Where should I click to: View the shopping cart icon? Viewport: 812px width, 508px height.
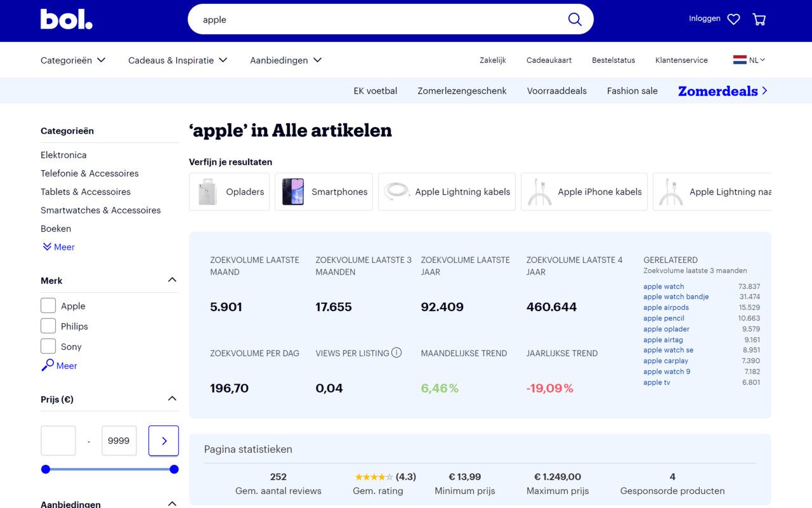[x=759, y=20]
